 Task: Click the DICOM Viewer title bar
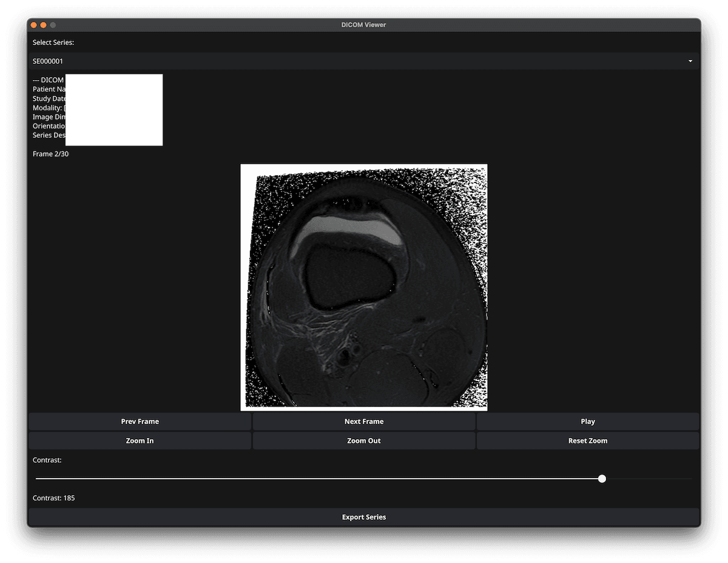[x=364, y=25]
